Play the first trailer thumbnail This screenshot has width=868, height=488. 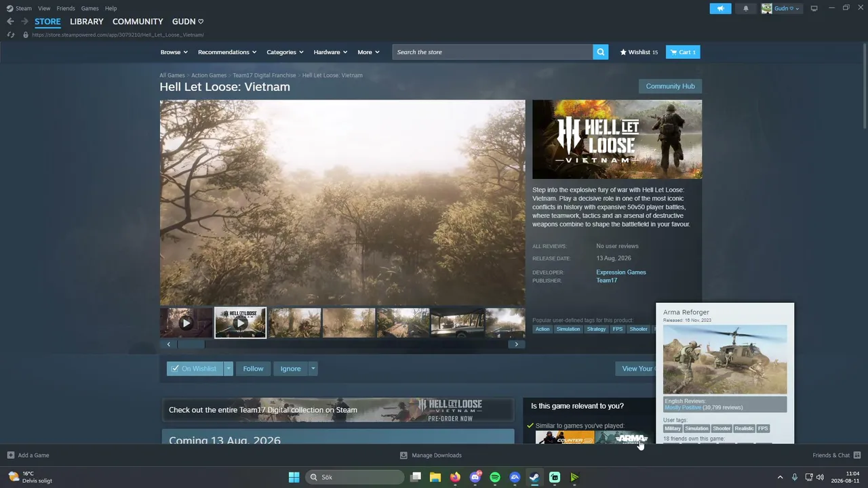[186, 323]
